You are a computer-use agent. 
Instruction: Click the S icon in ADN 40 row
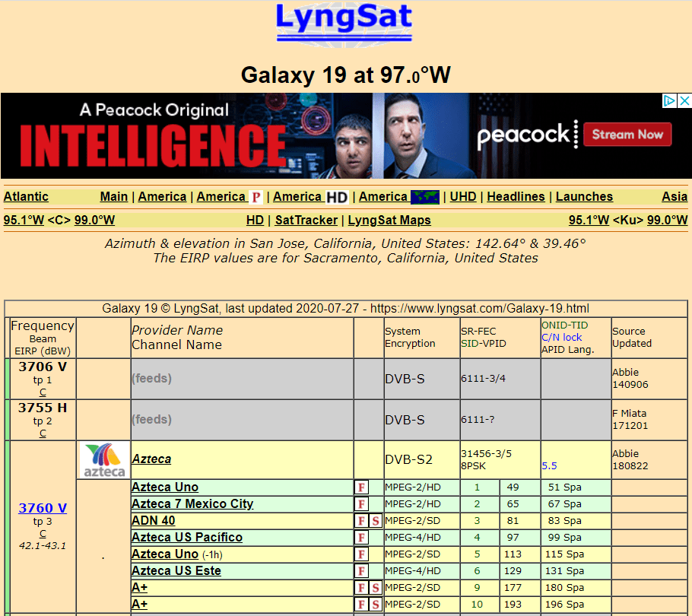click(375, 521)
